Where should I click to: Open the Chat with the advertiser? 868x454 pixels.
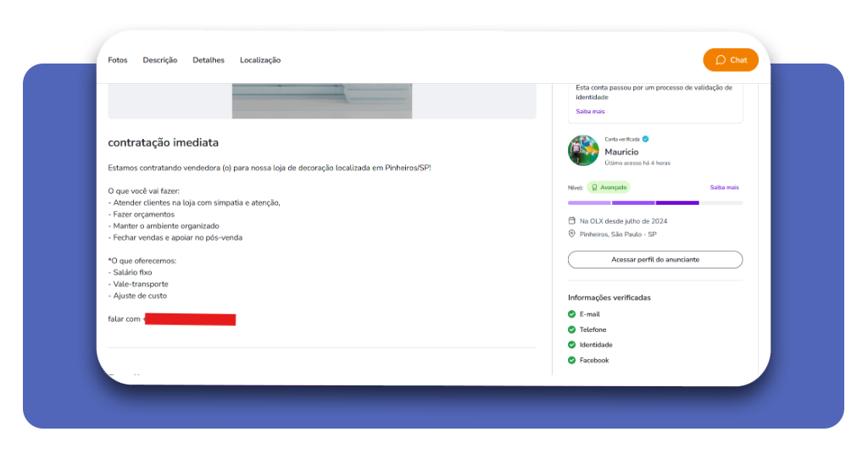730,60
